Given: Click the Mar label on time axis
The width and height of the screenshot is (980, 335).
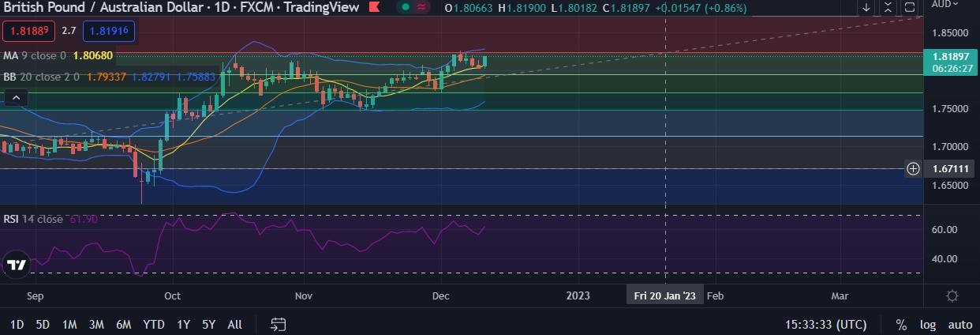Looking at the screenshot, I should click(840, 295).
